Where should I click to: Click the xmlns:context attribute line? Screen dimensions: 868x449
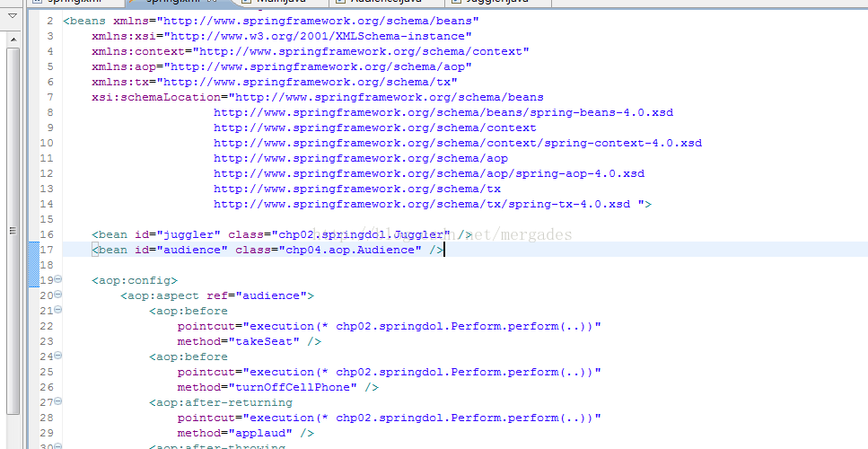tap(311, 51)
